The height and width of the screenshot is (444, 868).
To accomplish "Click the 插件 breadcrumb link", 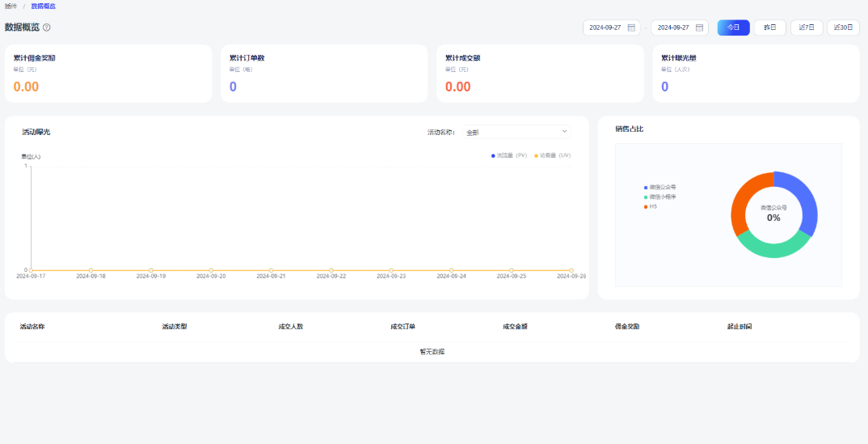I will (x=11, y=6).
